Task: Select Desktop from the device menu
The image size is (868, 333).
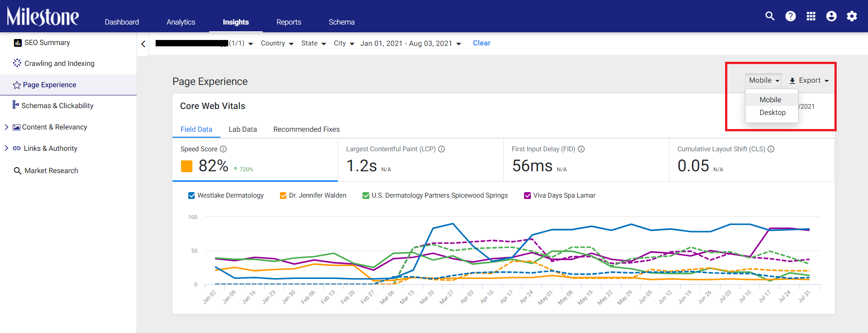Action: tap(772, 113)
